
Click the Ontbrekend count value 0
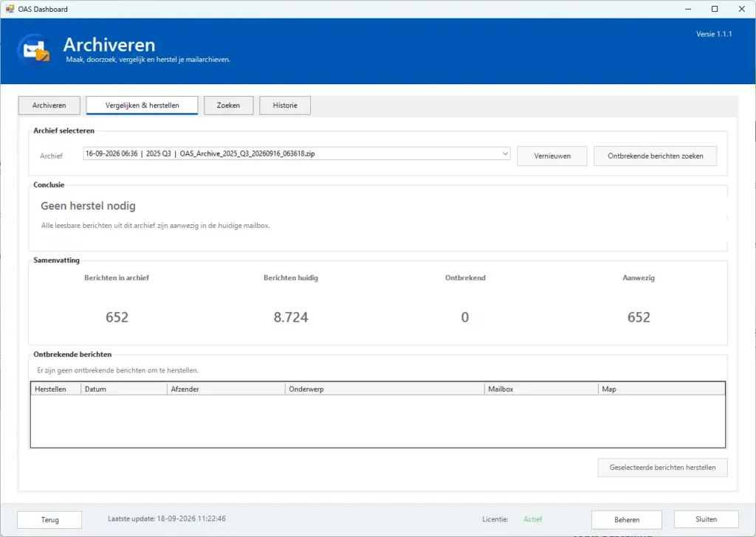(465, 317)
